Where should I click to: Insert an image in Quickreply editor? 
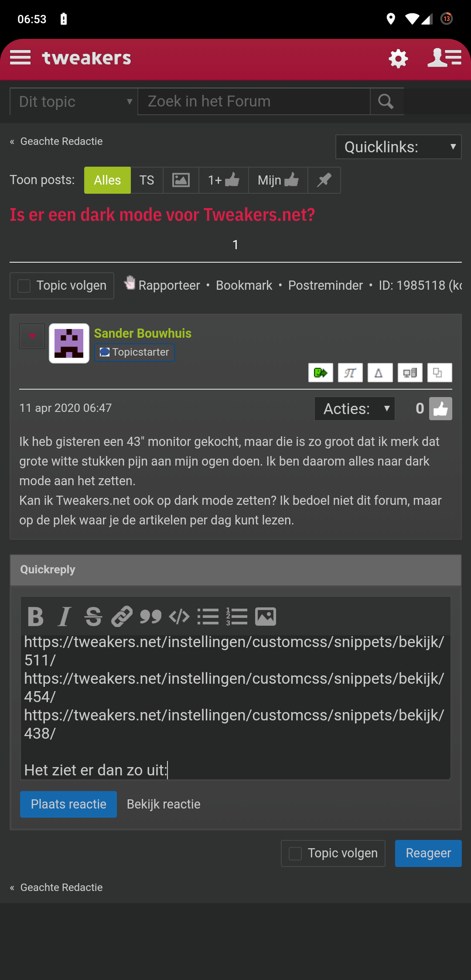tap(266, 617)
